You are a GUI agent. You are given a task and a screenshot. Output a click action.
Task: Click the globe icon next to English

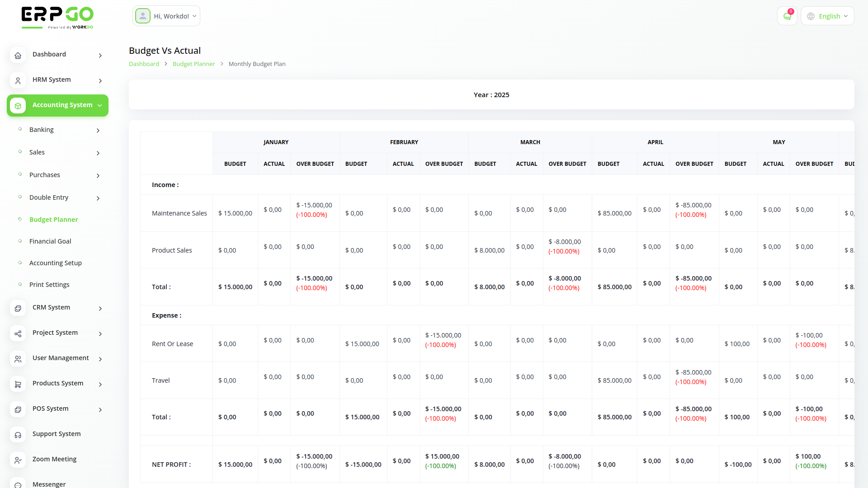(811, 16)
